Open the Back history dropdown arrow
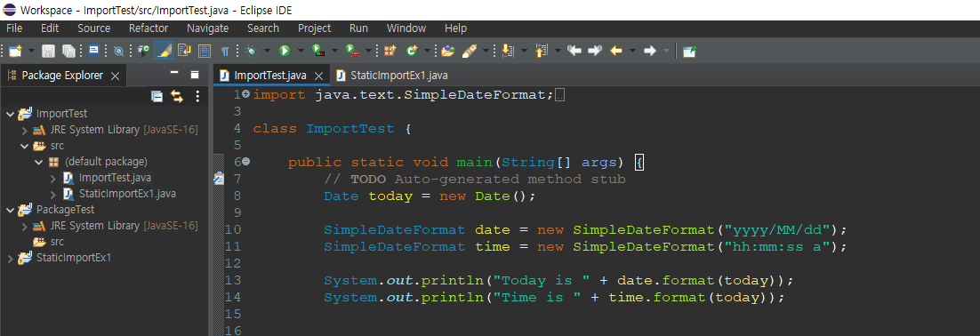The height and width of the screenshot is (336, 980). coord(632,52)
